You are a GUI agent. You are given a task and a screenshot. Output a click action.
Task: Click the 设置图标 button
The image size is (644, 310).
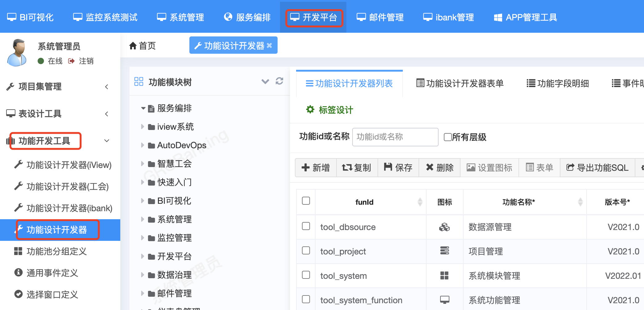point(489,168)
